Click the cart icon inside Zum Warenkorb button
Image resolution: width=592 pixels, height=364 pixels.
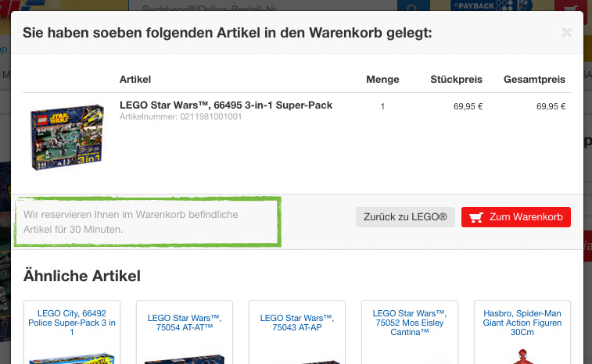pyautogui.click(x=475, y=217)
